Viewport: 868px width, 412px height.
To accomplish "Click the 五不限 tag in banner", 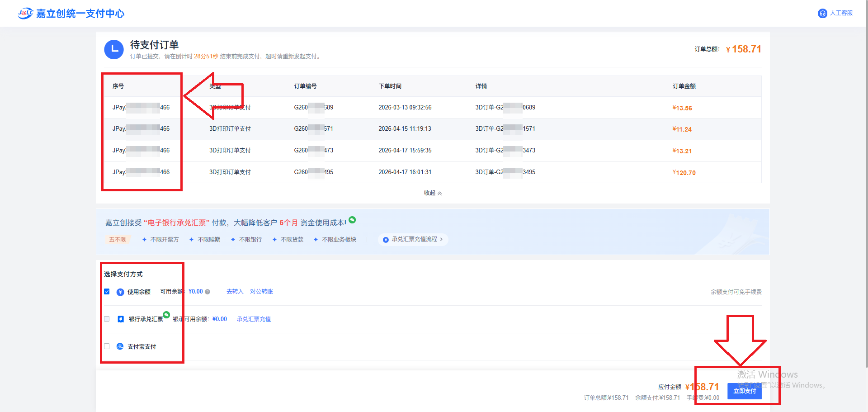I will (x=118, y=240).
